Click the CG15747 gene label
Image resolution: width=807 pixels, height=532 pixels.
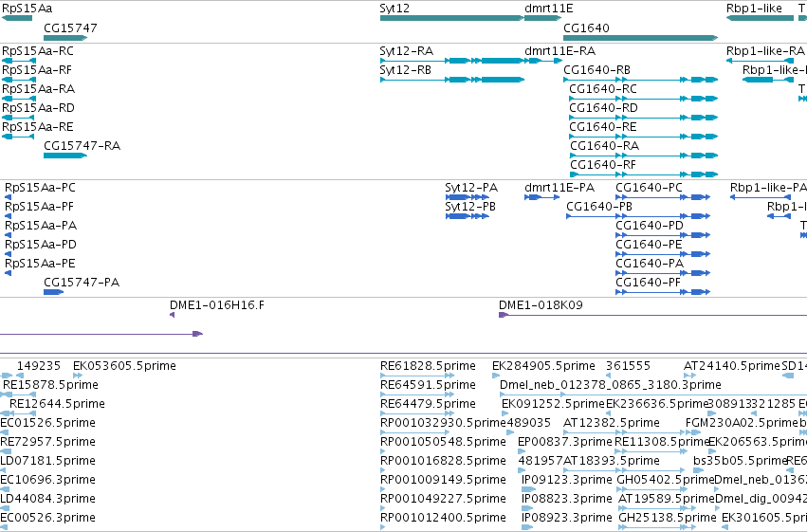coord(70,28)
